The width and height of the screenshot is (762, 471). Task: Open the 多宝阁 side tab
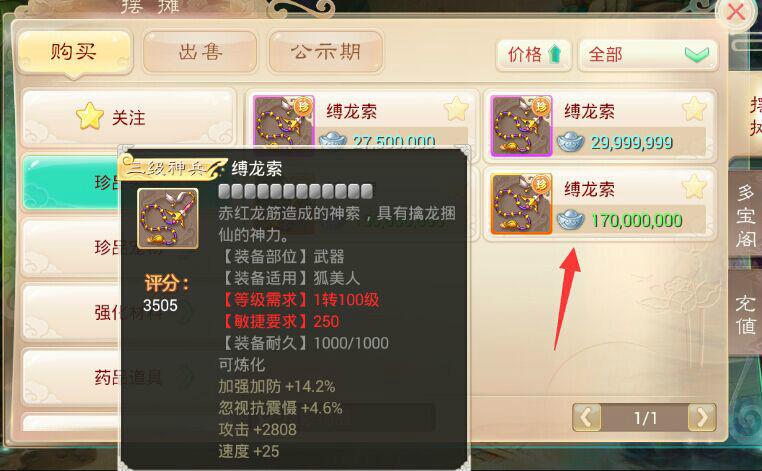[745, 215]
